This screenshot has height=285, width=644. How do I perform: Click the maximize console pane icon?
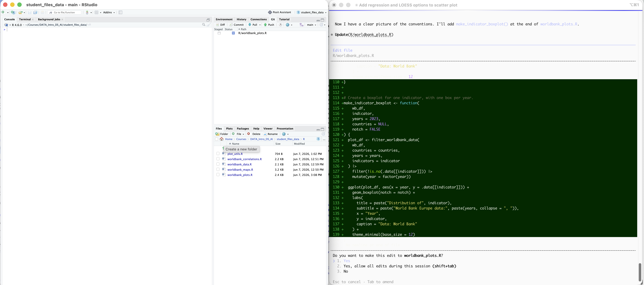pyautogui.click(x=208, y=20)
